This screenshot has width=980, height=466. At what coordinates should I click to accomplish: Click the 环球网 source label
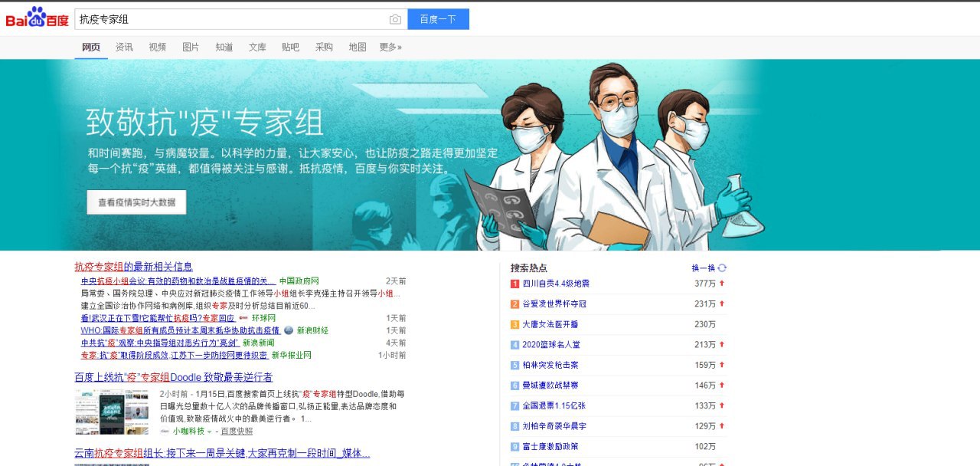click(263, 318)
